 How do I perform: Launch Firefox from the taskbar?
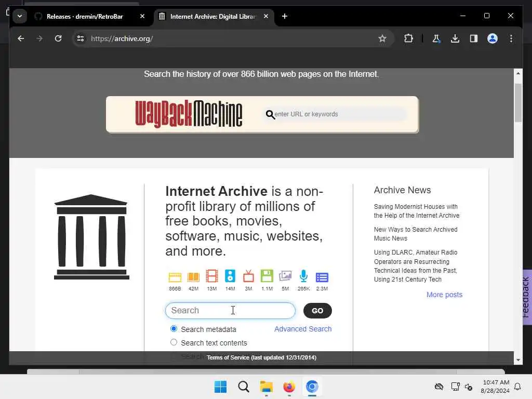(289, 387)
